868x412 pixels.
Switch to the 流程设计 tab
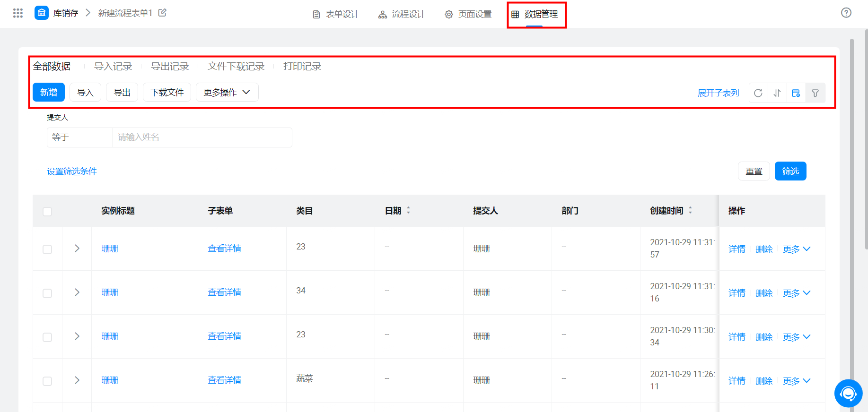click(x=402, y=14)
